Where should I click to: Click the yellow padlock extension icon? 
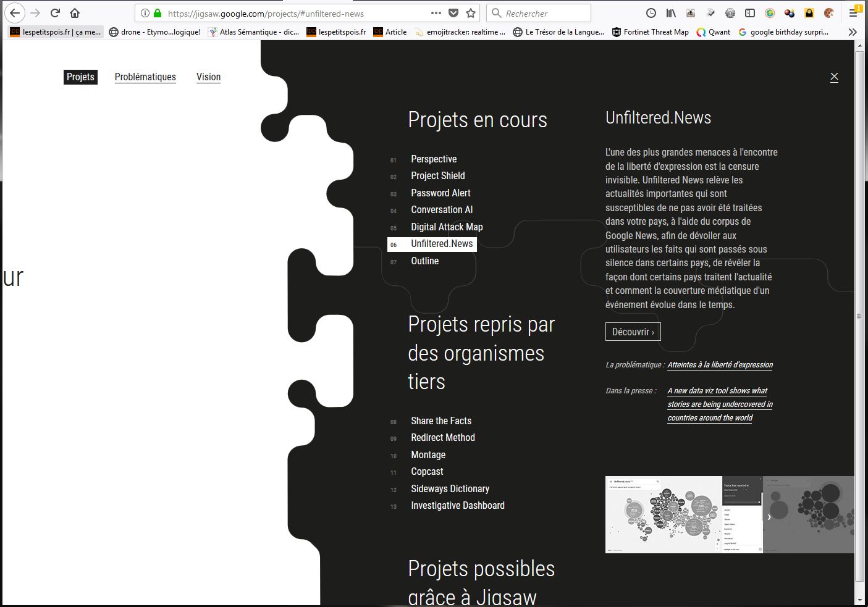[809, 13]
